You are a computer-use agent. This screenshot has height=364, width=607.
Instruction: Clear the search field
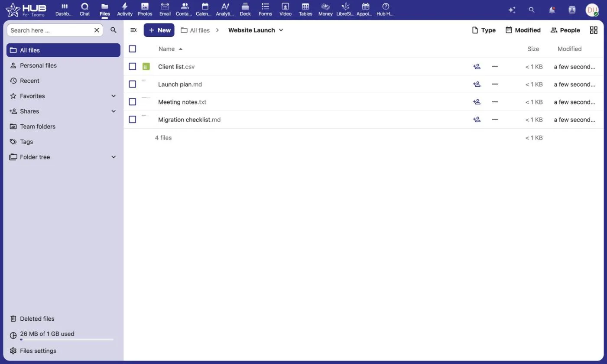[x=97, y=30]
